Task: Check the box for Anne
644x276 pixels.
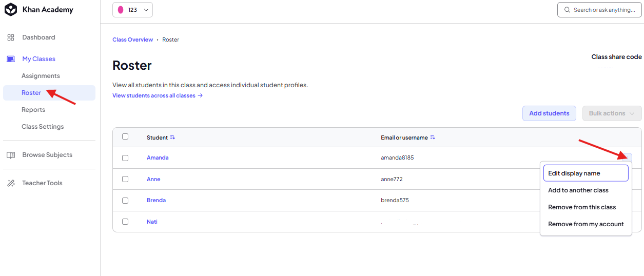Action: click(x=125, y=179)
